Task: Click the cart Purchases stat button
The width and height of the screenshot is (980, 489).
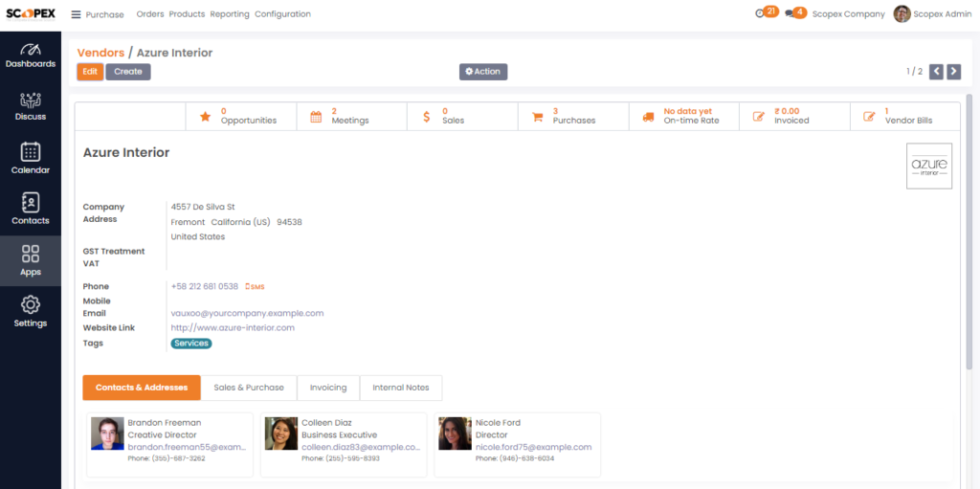Action: pos(573,117)
